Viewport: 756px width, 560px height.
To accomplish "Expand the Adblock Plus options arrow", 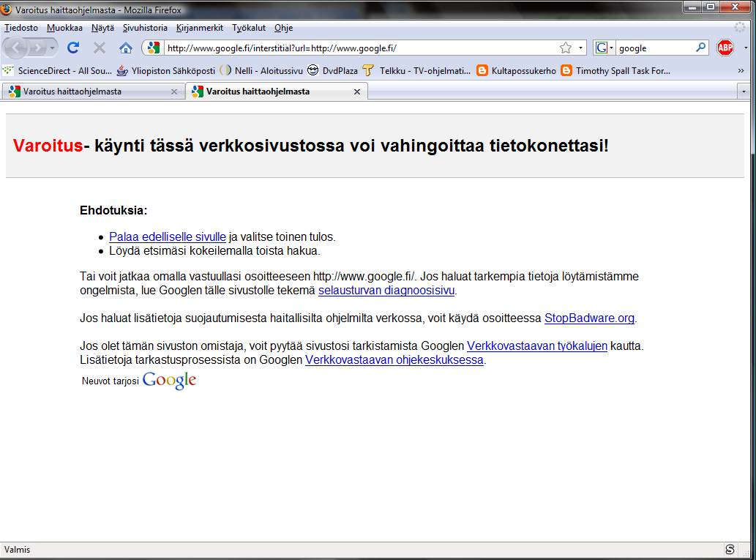I will [746, 48].
